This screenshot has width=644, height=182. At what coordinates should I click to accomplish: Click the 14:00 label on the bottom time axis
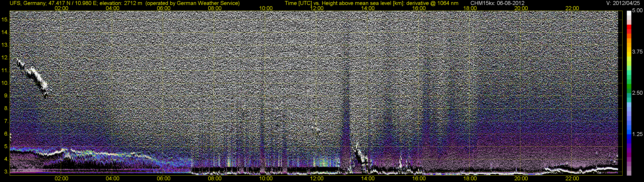point(368,179)
